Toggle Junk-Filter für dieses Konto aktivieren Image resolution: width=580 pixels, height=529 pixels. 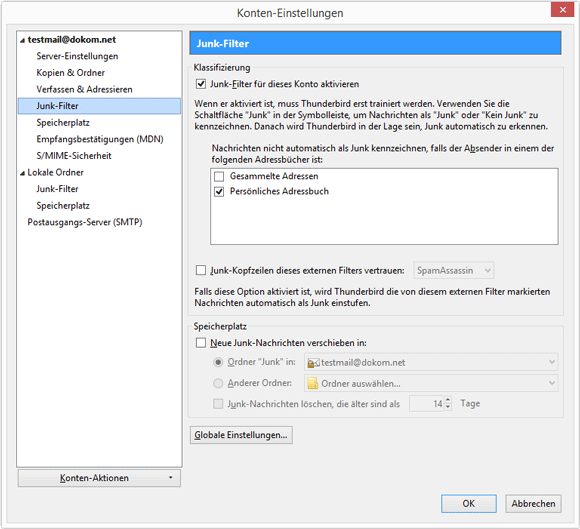click(201, 84)
